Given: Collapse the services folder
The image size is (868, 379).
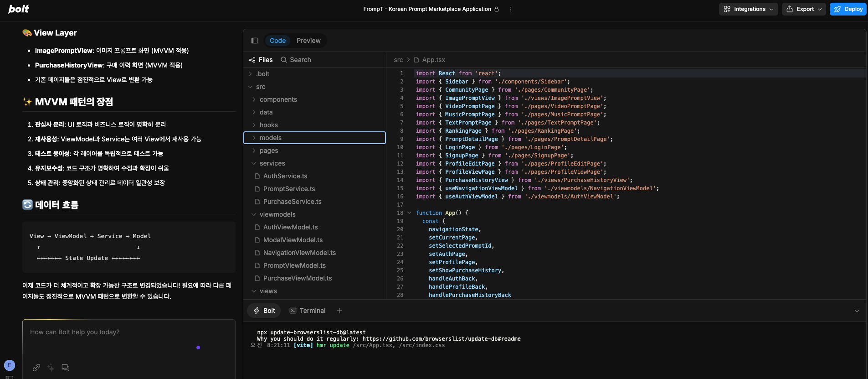Looking at the screenshot, I should coord(314,163).
